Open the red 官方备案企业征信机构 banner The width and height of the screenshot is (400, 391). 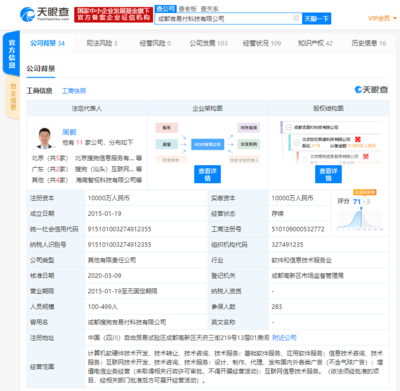pos(113,15)
